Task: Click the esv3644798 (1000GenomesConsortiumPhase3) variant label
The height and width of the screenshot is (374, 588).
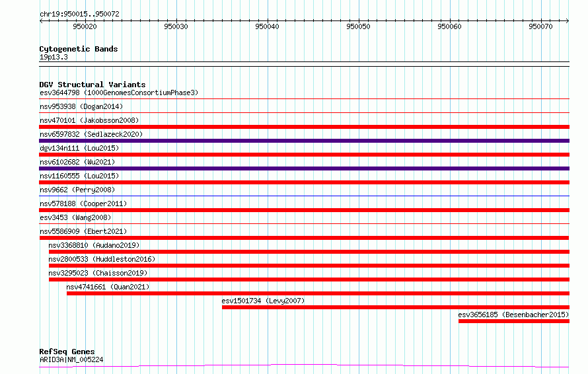Action: tap(119, 93)
